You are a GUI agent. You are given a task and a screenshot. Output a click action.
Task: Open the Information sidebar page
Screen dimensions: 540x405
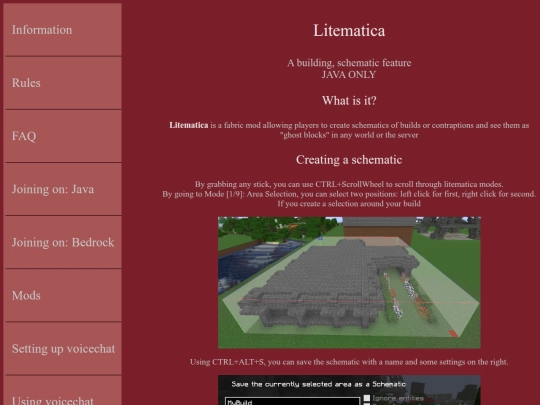tap(62, 30)
